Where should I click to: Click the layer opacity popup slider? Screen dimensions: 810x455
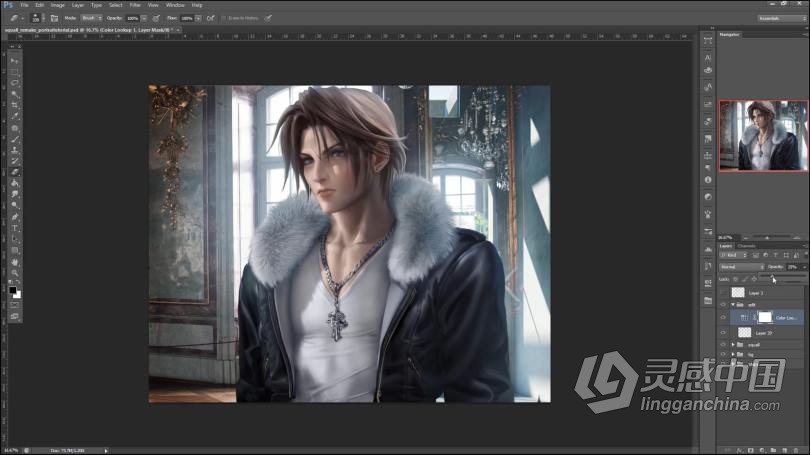point(773,278)
